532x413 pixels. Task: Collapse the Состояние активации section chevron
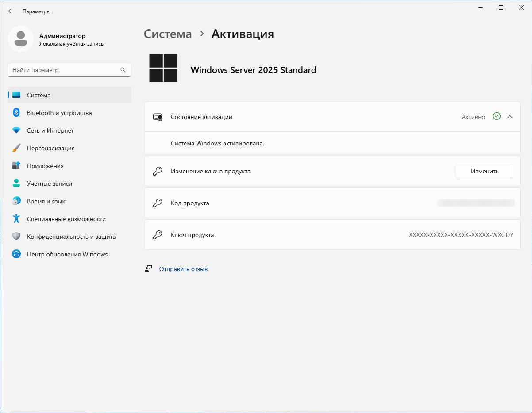point(509,117)
